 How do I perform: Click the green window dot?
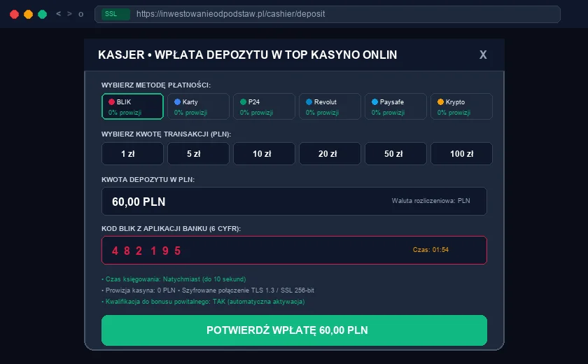point(43,14)
